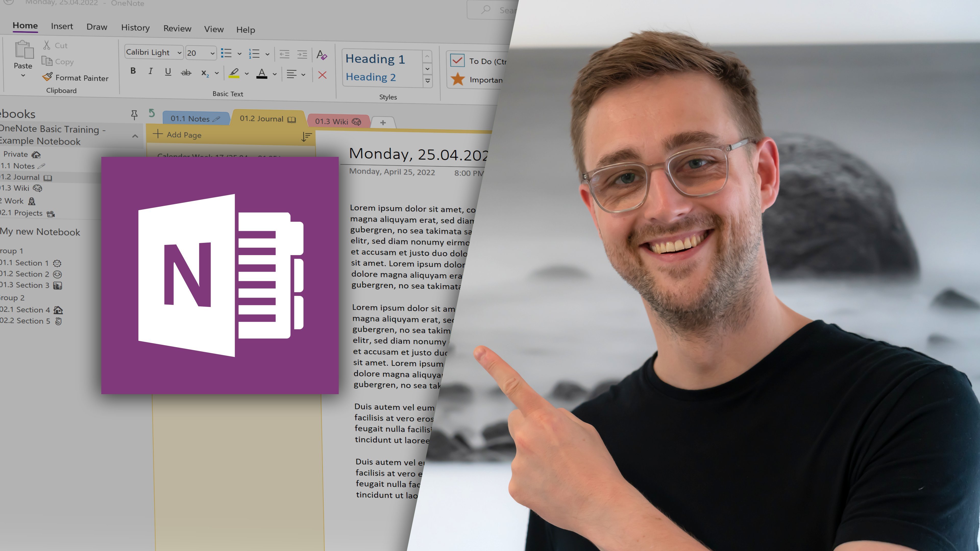
Task: Open the font color swatch
Action: pyautogui.click(x=263, y=73)
